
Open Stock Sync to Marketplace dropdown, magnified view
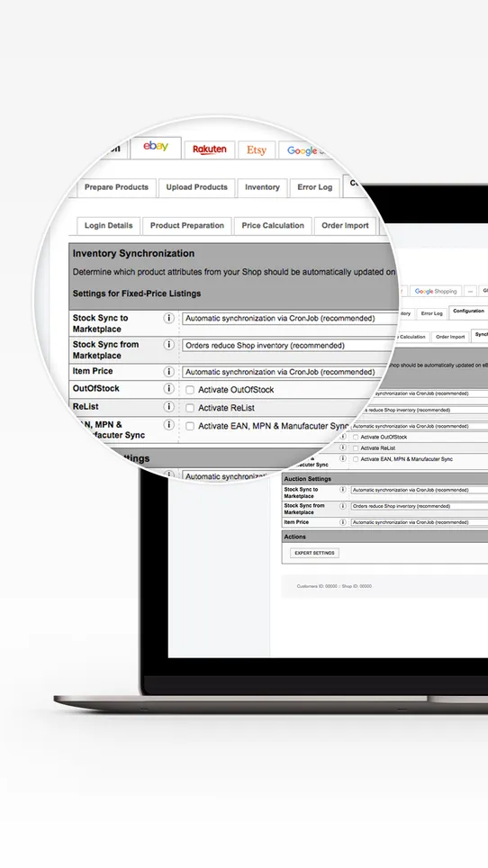pos(290,319)
